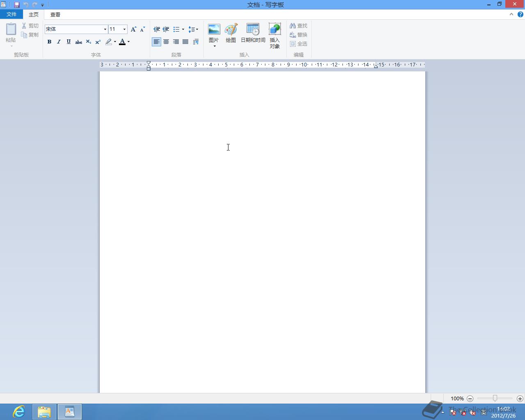
Task: Select center alignment
Action: pos(166,42)
